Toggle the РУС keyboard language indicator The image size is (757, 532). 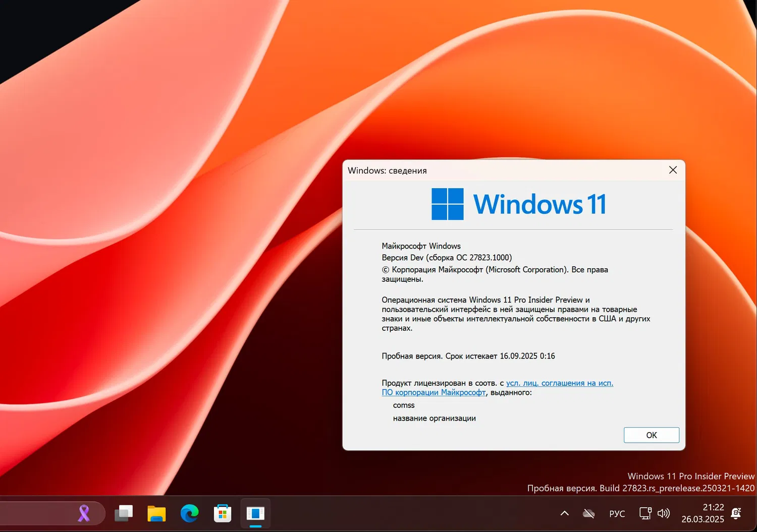click(617, 513)
